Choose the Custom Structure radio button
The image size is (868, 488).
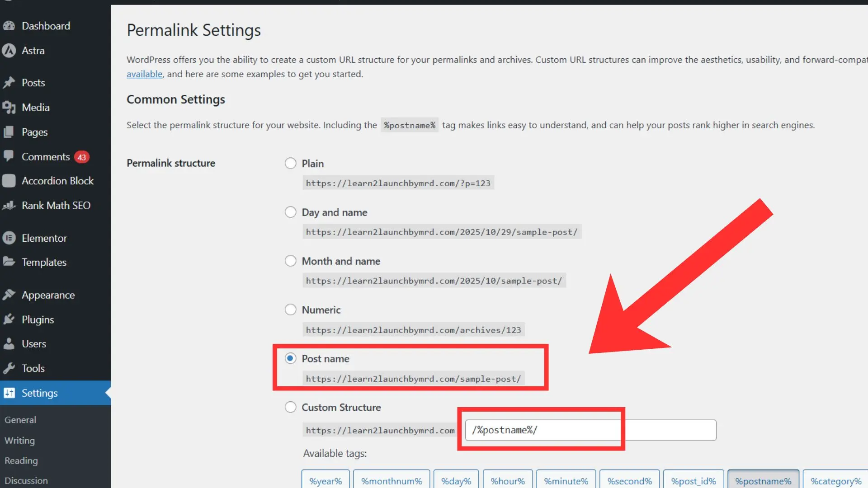[x=290, y=407]
